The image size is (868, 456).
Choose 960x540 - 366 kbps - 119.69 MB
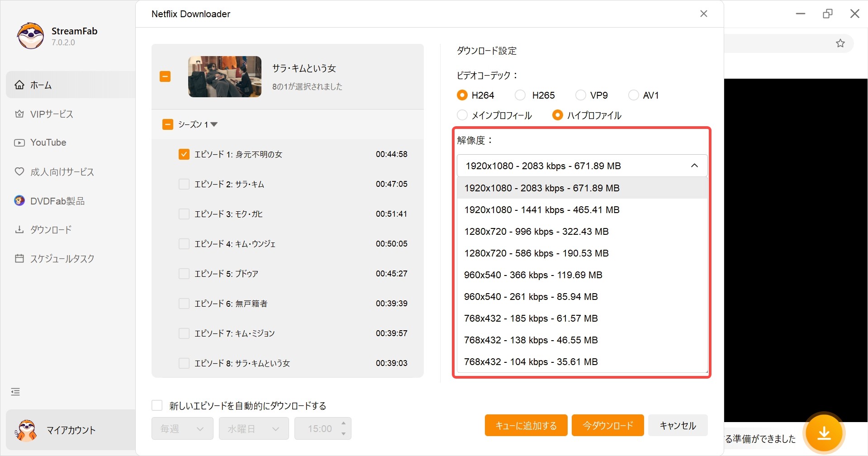pyautogui.click(x=582, y=275)
